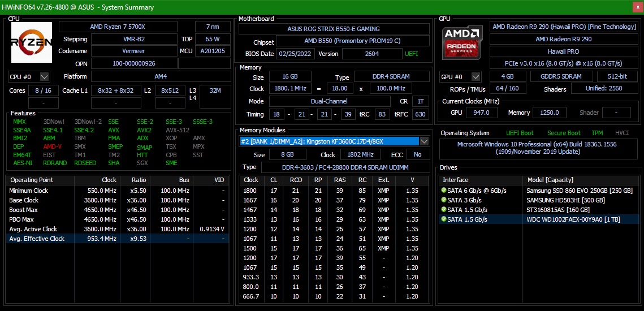Image resolution: width=644 pixels, height=311 pixels.
Task: Click the tRFC value 630
Action: point(420,114)
